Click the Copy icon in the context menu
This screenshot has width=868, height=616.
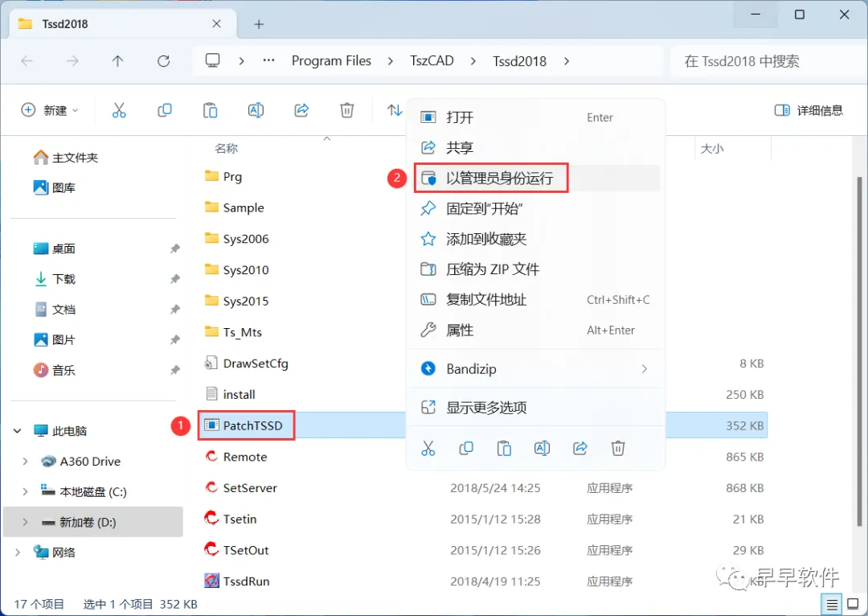pyautogui.click(x=466, y=448)
